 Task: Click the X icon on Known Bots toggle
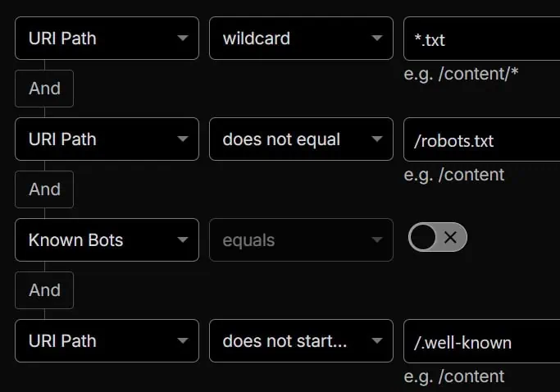(450, 238)
